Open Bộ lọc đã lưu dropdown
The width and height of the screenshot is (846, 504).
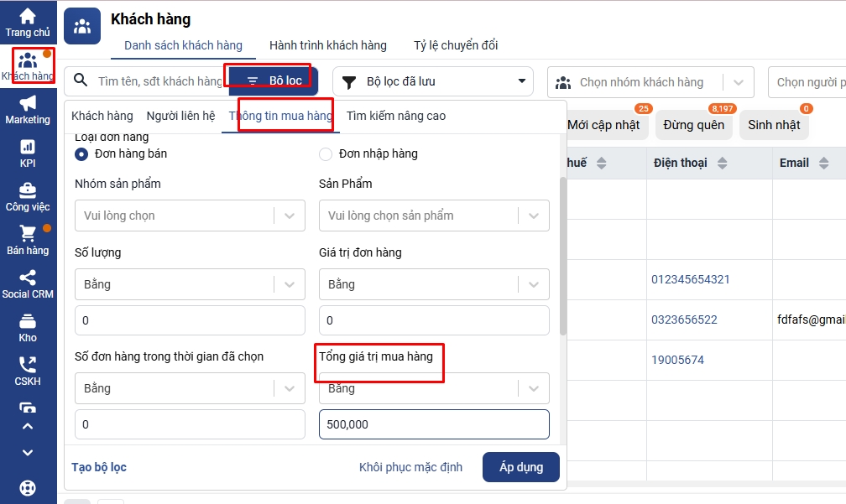[x=433, y=81]
